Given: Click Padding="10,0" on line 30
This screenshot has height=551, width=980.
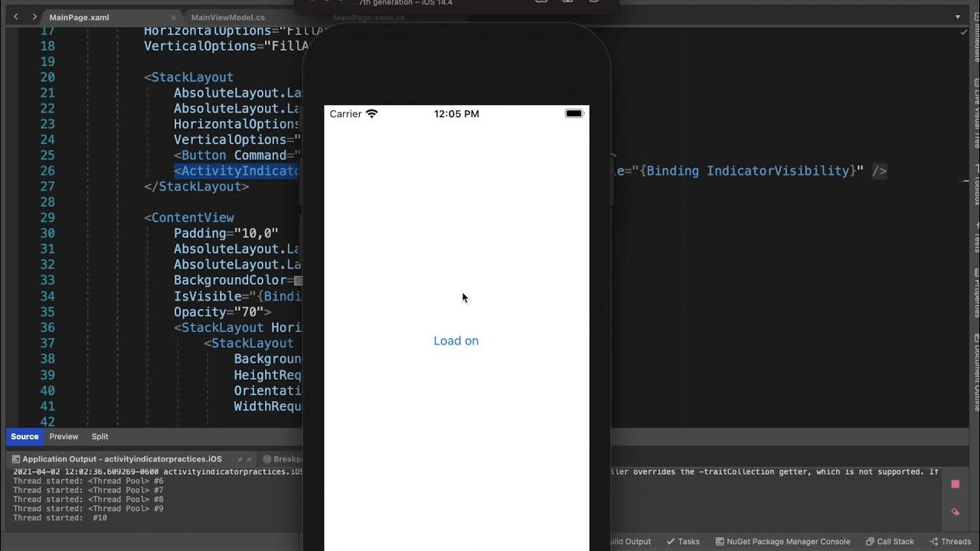Looking at the screenshot, I should click(x=226, y=233).
